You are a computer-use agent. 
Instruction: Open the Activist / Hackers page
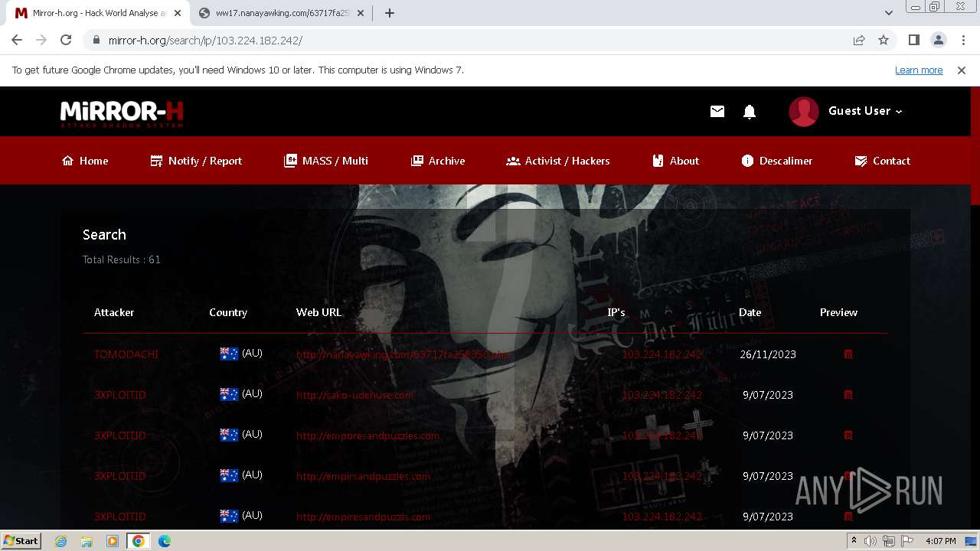click(x=558, y=161)
